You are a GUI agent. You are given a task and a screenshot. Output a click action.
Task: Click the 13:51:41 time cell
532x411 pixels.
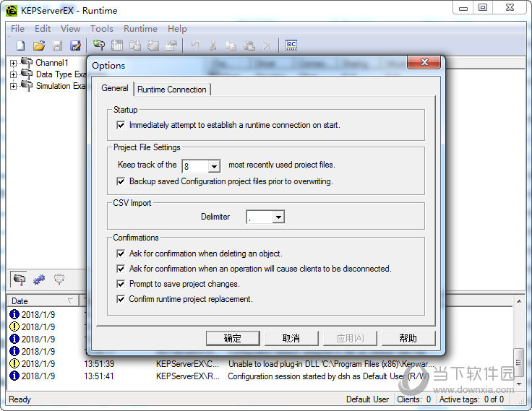click(99, 376)
